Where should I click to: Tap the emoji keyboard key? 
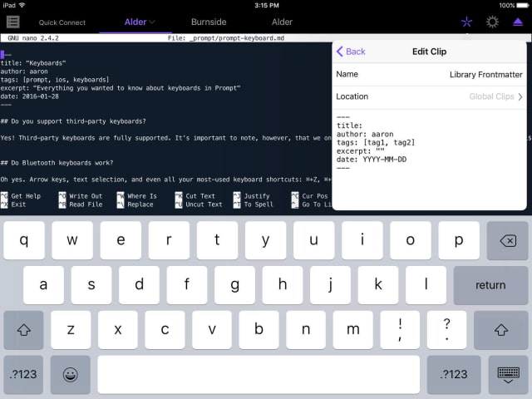pyautogui.click(x=71, y=374)
